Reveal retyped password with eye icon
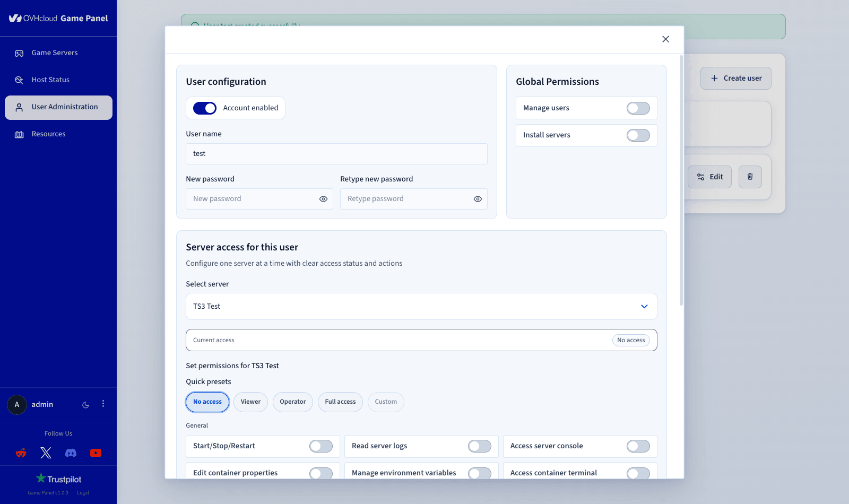This screenshot has width=849, height=504. 478,199
